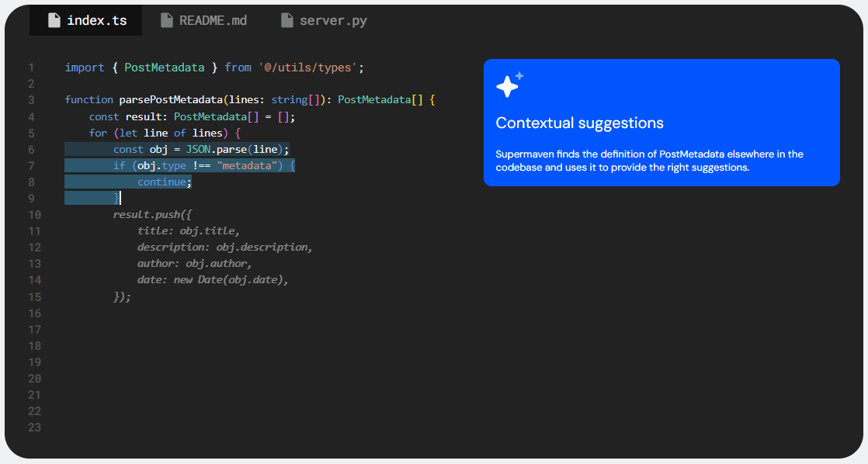Switch to the index.ts tab
The height and width of the screenshot is (464, 868).
tap(86, 20)
